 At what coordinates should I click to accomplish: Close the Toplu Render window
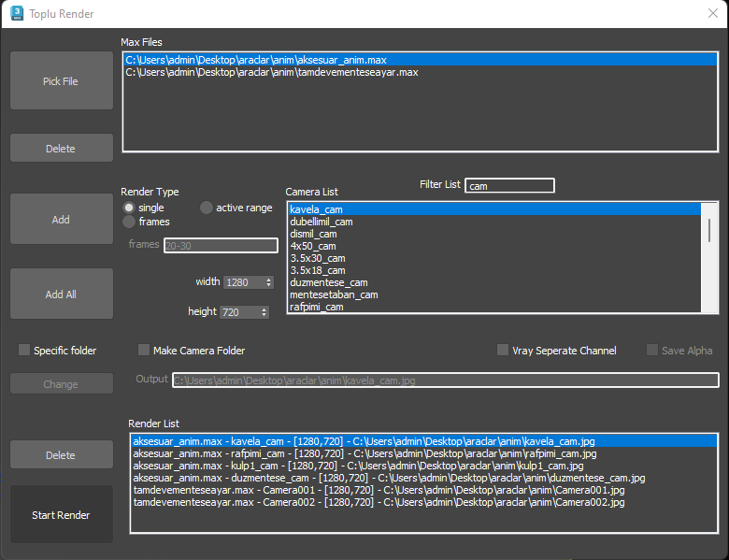[712, 14]
